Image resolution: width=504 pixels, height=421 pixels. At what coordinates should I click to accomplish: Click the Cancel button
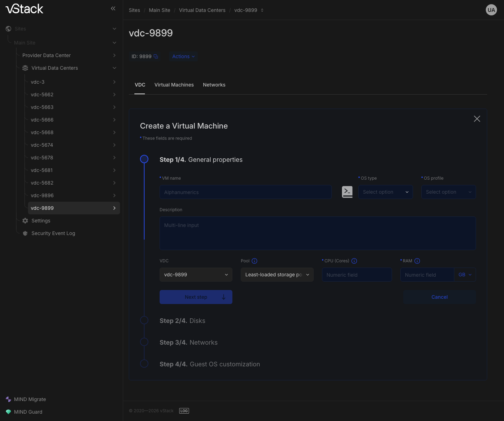click(440, 297)
